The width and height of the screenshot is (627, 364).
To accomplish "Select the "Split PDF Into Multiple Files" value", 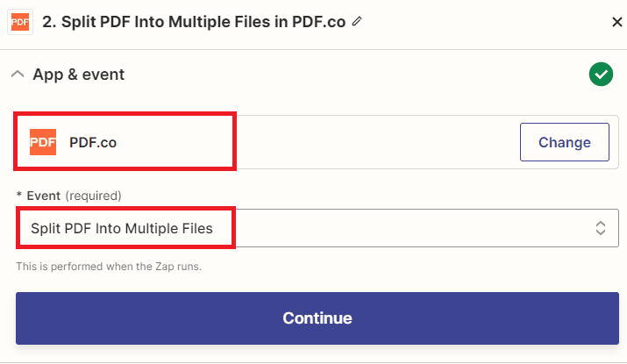I will [x=122, y=228].
